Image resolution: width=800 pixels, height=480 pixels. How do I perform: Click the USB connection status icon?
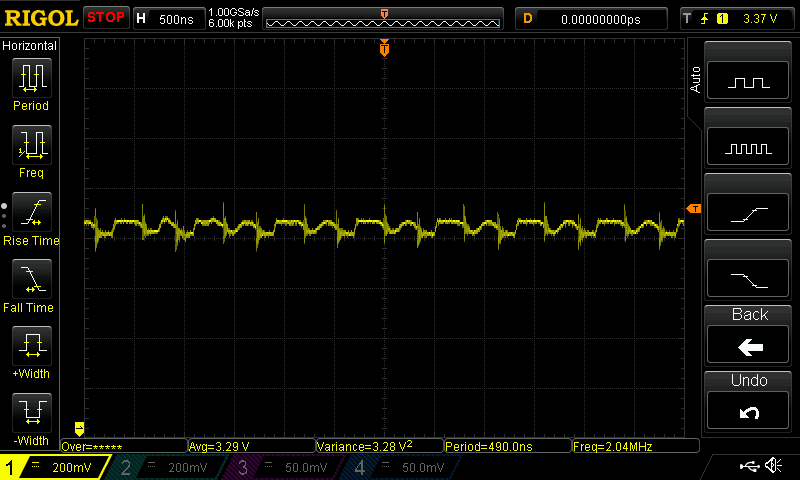[749, 466]
